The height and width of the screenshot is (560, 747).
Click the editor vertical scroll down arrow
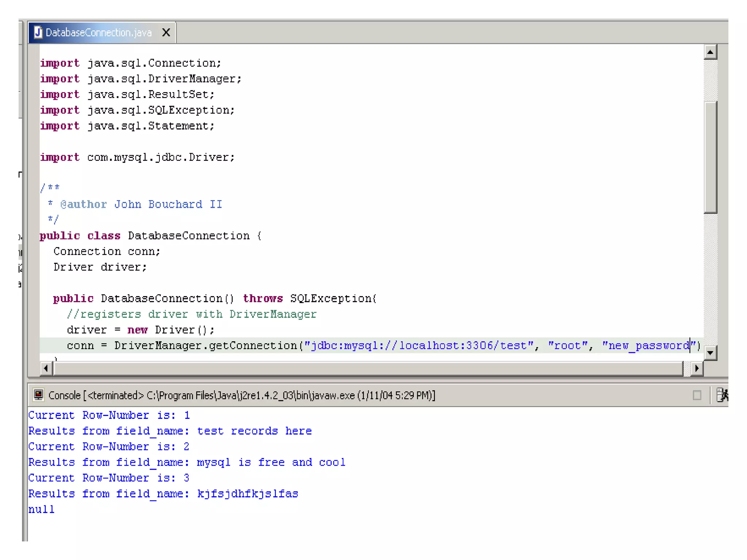[x=710, y=353]
